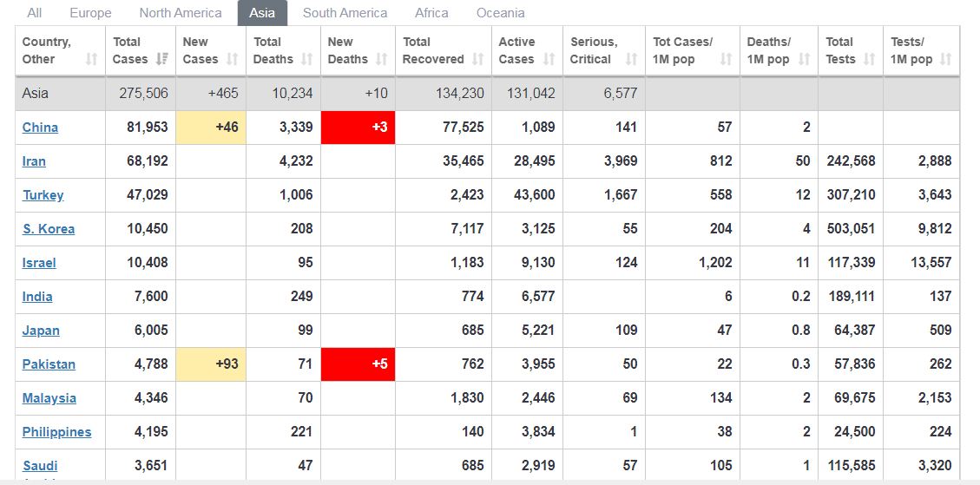Viewport: 980px width, 485px height.
Task: Sort by Tests/1M pop arrow icon
Action: coord(945,59)
